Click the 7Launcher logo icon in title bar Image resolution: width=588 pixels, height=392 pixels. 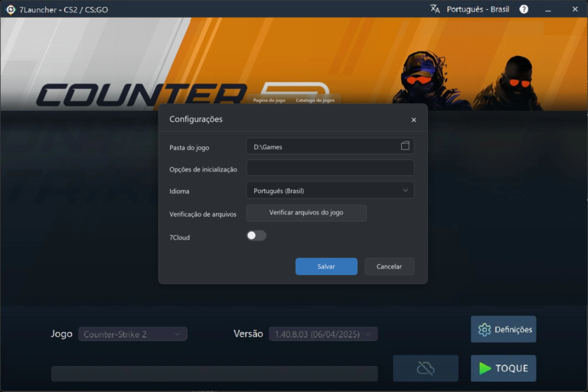point(11,9)
